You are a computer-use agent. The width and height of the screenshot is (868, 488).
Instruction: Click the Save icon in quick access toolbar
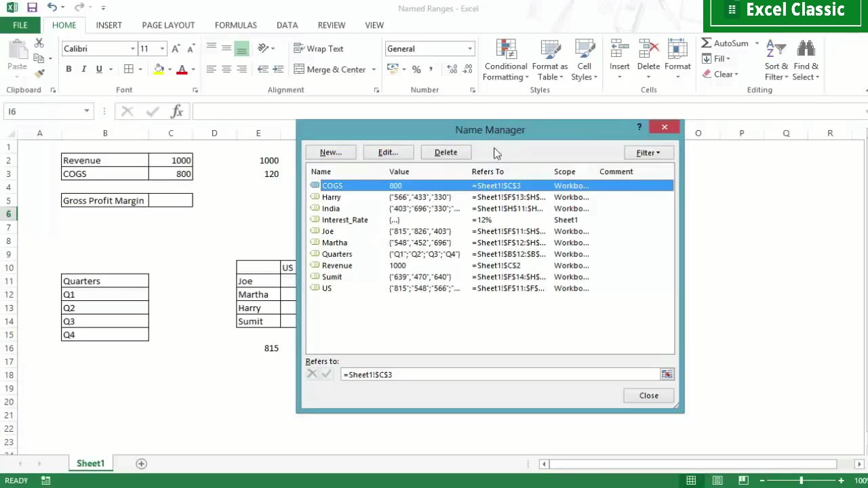[32, 8]
